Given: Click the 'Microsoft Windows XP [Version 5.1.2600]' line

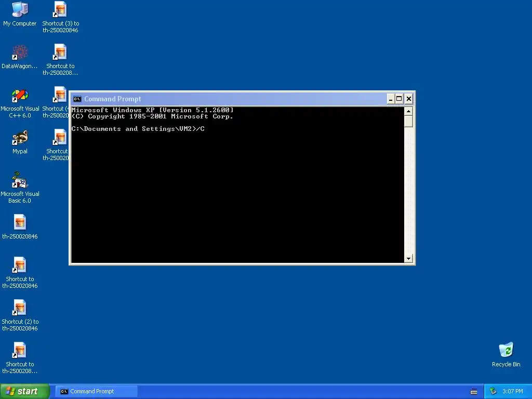Looking at the screenshot, I should [152, 110].
